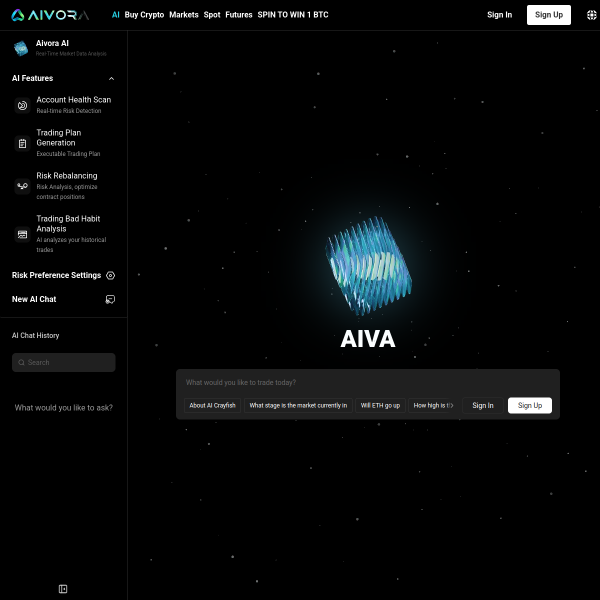
Task: Click the Aivora logo in header
Action: click(x=50, y=15)
